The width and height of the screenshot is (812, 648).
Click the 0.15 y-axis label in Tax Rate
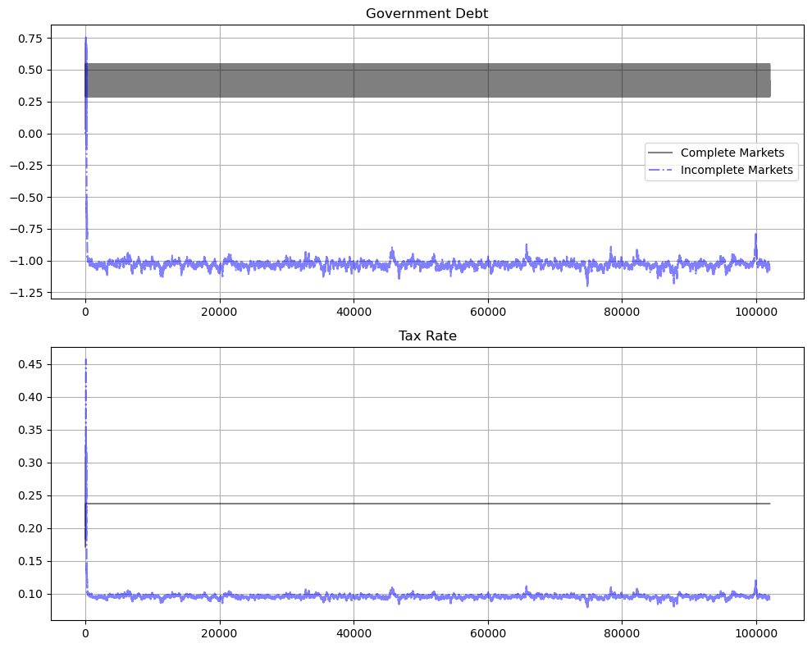click(x=30, y=562)
